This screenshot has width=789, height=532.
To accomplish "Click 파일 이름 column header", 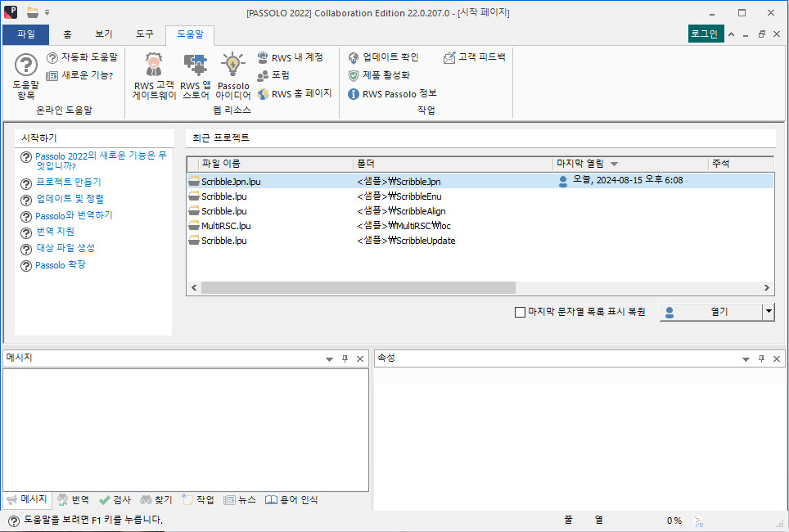I will (275, 164).
